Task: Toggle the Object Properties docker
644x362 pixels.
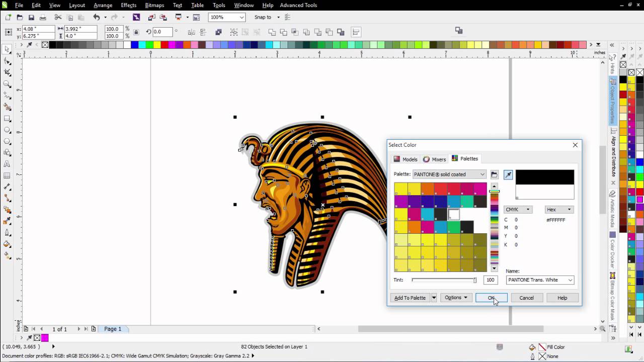Action: tap(613, 102)
